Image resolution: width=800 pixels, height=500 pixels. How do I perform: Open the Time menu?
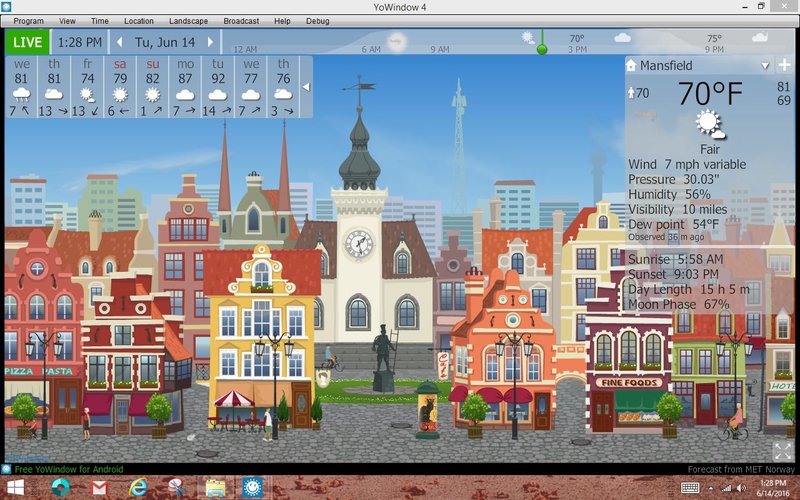(x=99, y=21)
